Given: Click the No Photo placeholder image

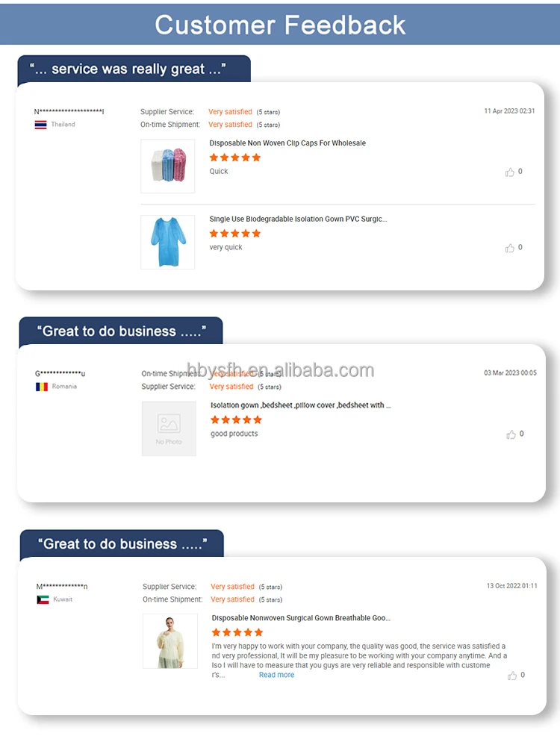Looking at the screenshot, I should (169, 428).
